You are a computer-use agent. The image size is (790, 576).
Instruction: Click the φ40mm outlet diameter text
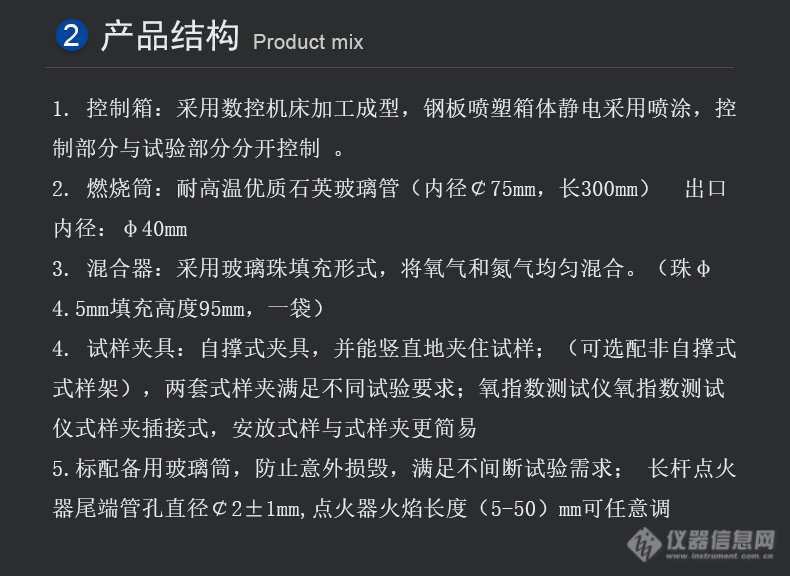click(155, 229)
